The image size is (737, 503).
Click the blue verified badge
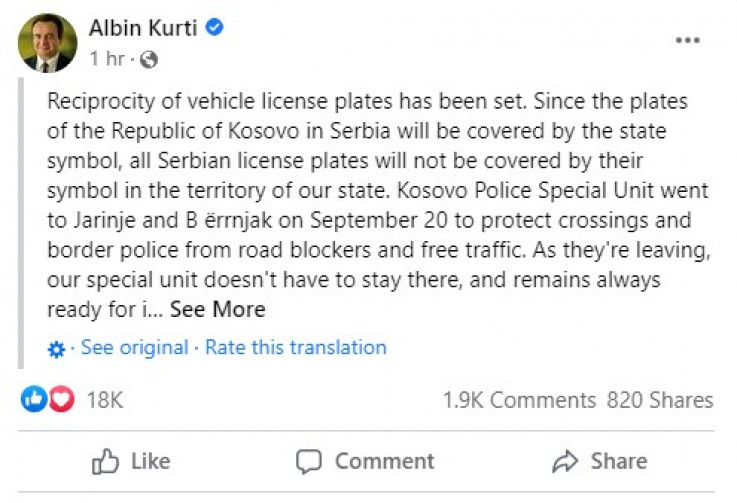[x=214, y=28]
